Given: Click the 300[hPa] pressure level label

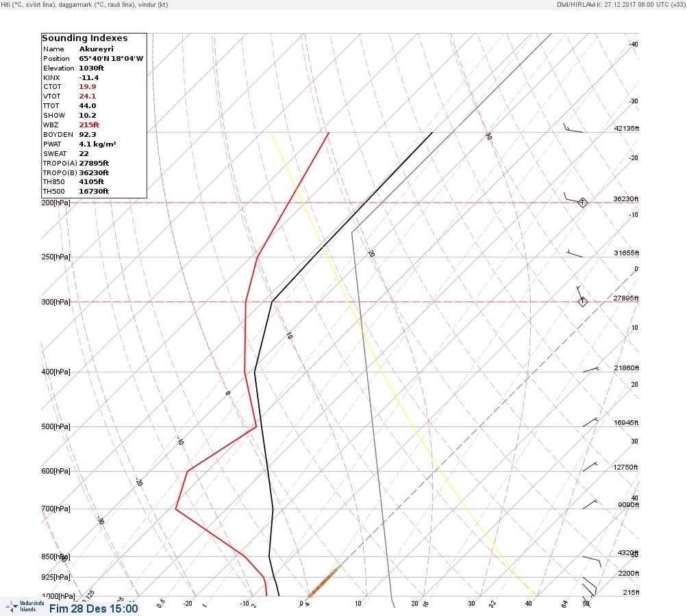Looking at the screenshot, I should [55, 302].
